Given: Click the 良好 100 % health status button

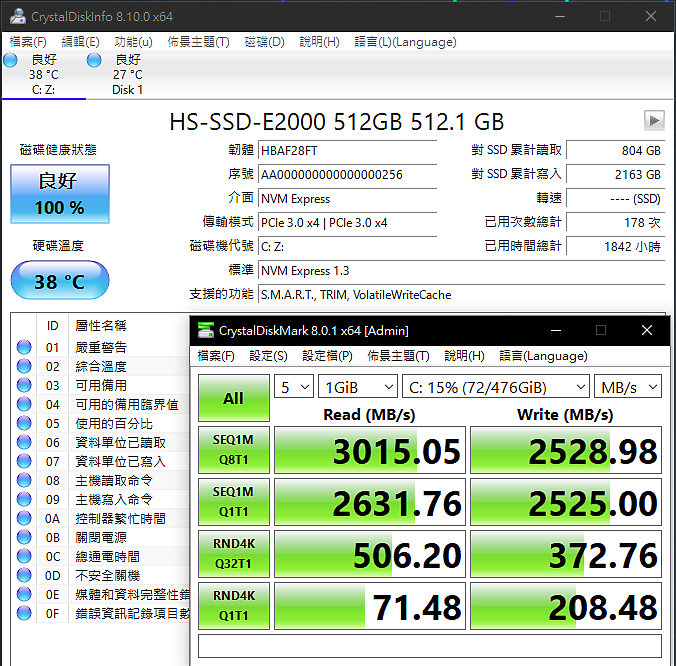Looking at the screenshot, I should tap(60, 194).
